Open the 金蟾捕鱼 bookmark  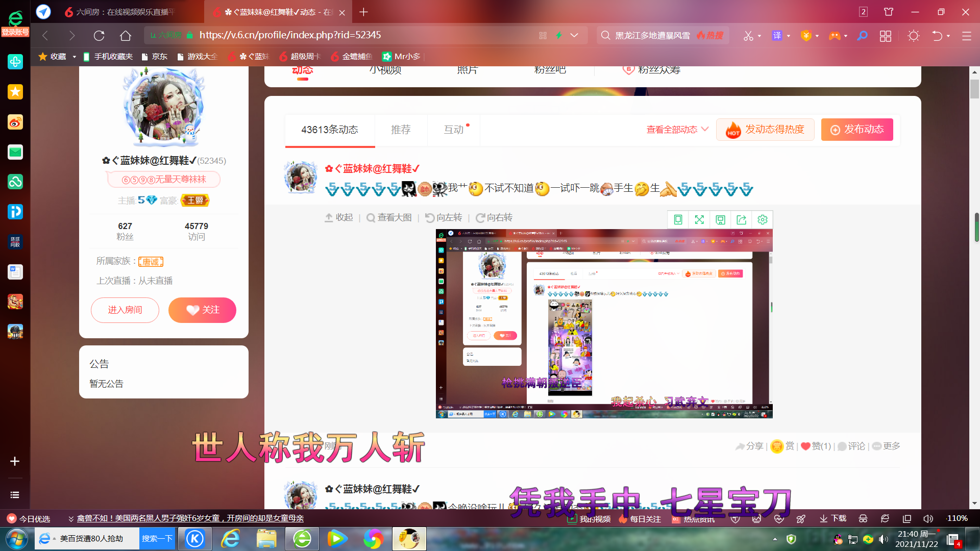[352, 57]
